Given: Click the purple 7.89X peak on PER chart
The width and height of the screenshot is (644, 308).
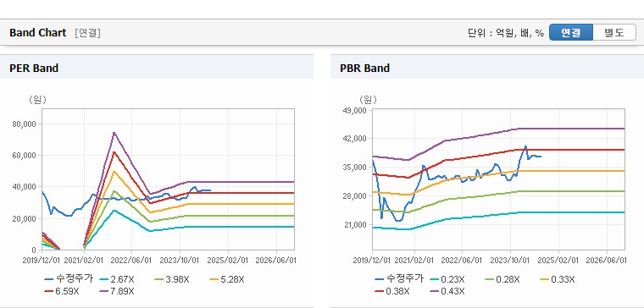Looking at the screenshot, I should click(x=114, y=133).
